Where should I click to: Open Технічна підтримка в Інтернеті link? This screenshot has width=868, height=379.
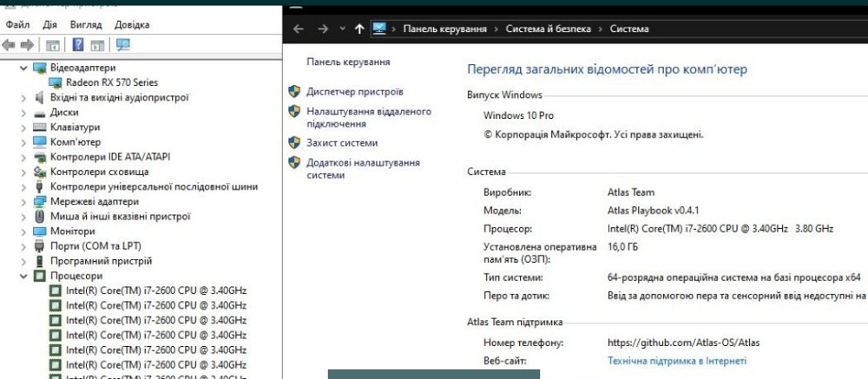click(x=677, y=361)
